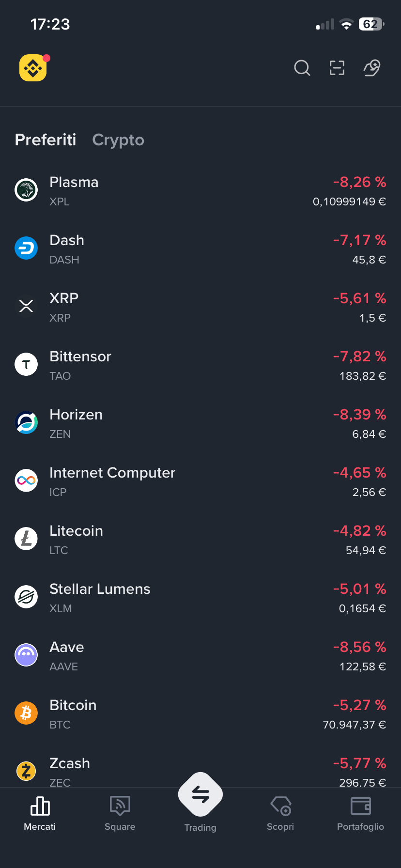Tap the hand-coin rewards icon top right
Viewport: 401px width, 868px height.
(x=372, y=68)
